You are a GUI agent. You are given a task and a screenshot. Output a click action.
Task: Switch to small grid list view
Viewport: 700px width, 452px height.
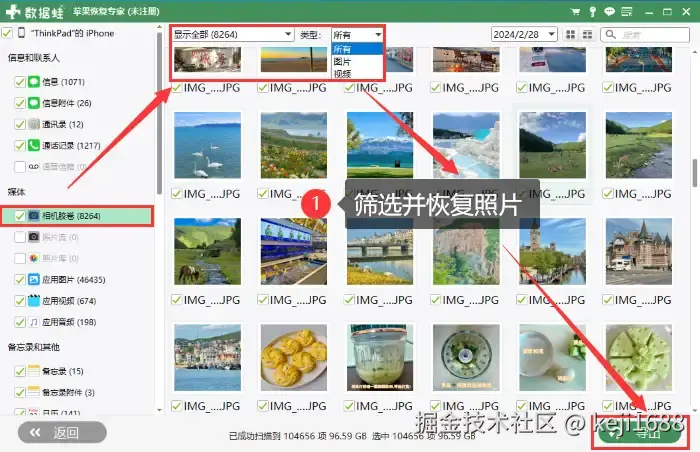coord(588,34)
